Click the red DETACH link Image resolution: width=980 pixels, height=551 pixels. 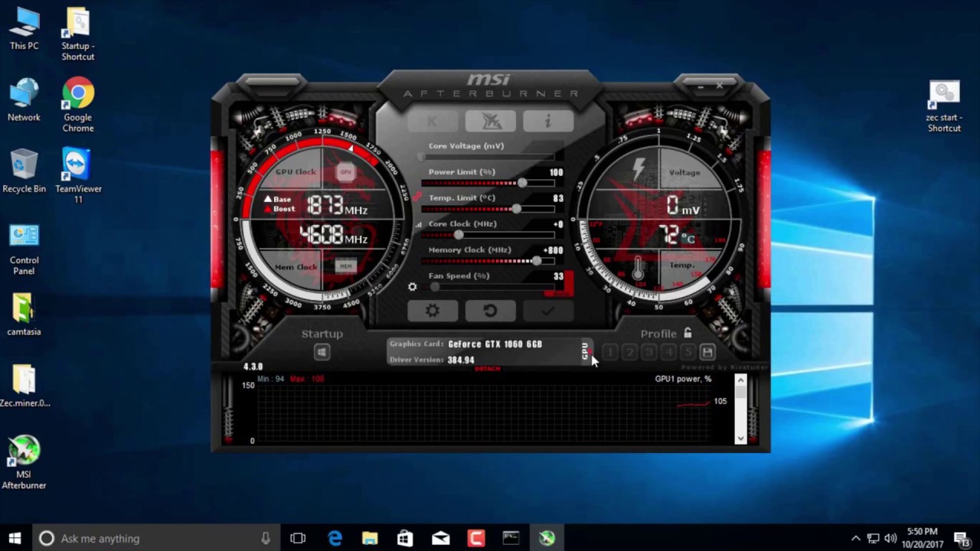click(x=488, y=369)
